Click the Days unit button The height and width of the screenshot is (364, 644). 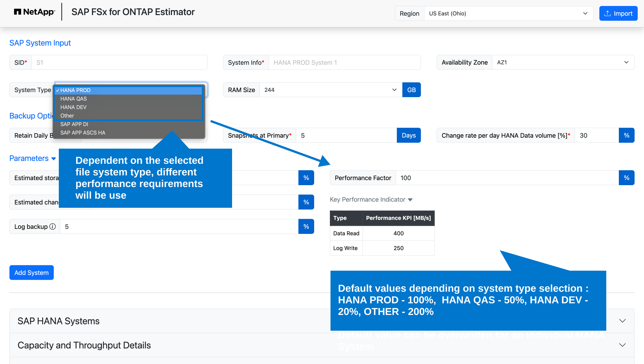coord(408,135)
